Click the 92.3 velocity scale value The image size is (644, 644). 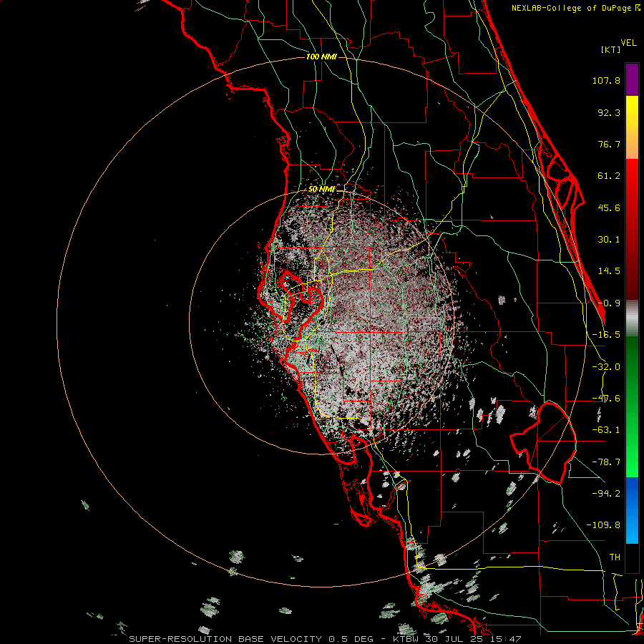pos(609,112)
